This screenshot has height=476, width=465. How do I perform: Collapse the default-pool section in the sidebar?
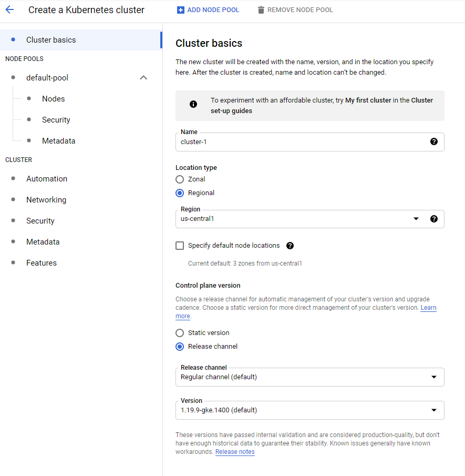[x=143, y=77]
